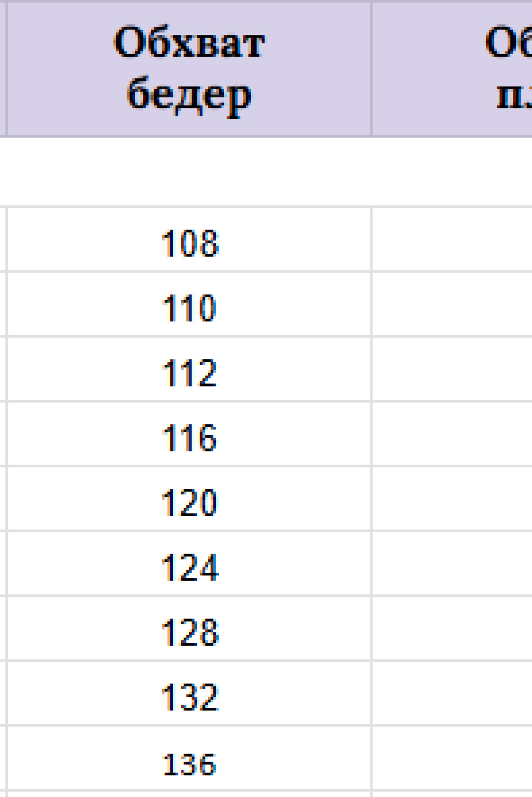Select the cell with value 120
Image resolution: width=532 pixels, height=797 pixels.
click(189, 499)
